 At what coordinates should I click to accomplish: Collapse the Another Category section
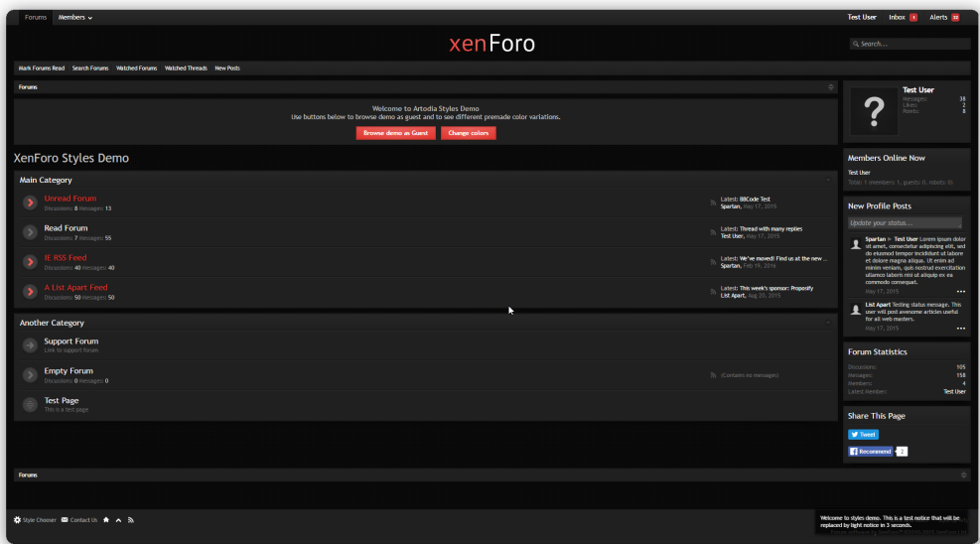(828, 323)
